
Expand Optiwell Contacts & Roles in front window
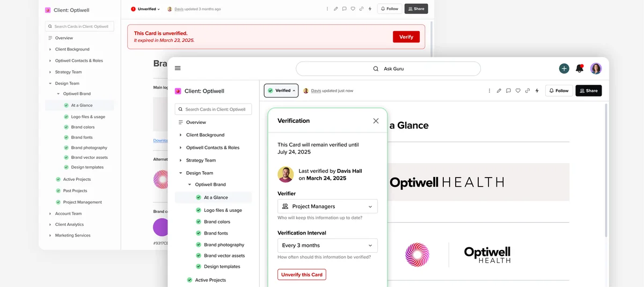click(x=180, y=148)
